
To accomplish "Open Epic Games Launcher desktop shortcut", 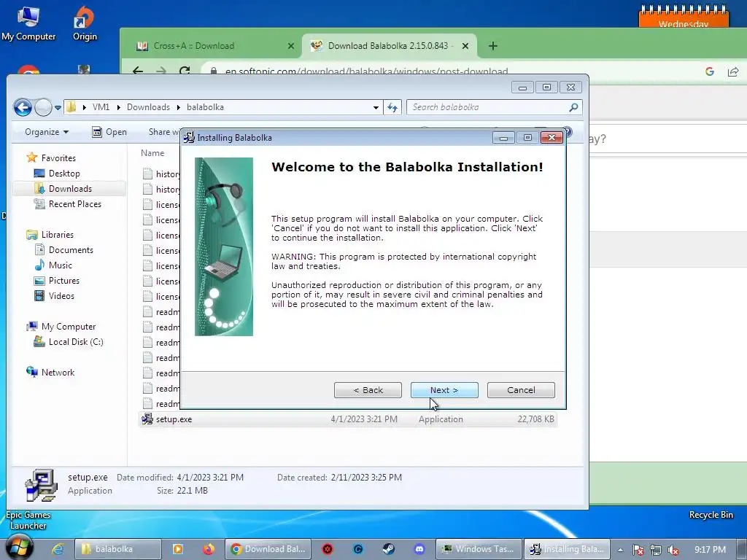I will click(28, 520).
